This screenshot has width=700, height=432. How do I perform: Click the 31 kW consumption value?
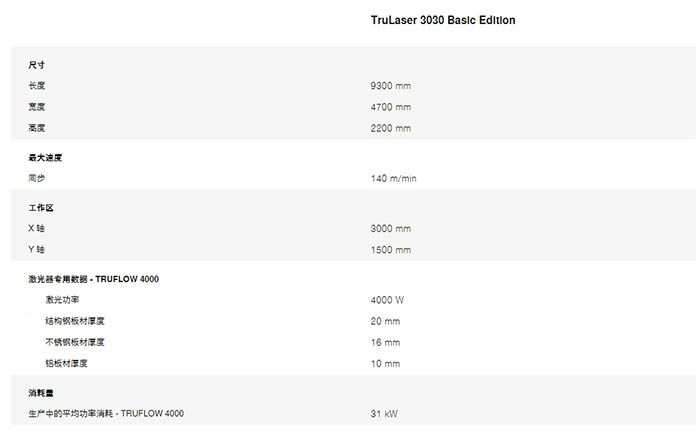point(384,414)
